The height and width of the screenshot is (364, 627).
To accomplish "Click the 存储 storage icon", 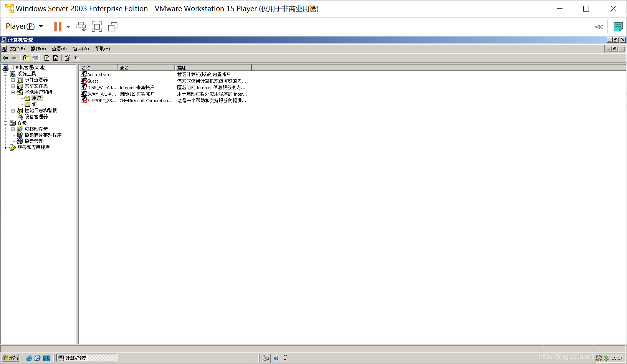I will [13, 123].
